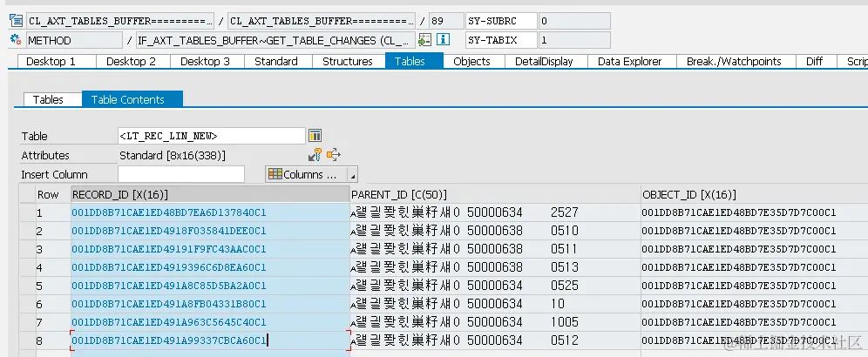Viewport: 868px width, 357px height.
Task: Switch to the Desktop 2 tab
Action: click(132, 62)
